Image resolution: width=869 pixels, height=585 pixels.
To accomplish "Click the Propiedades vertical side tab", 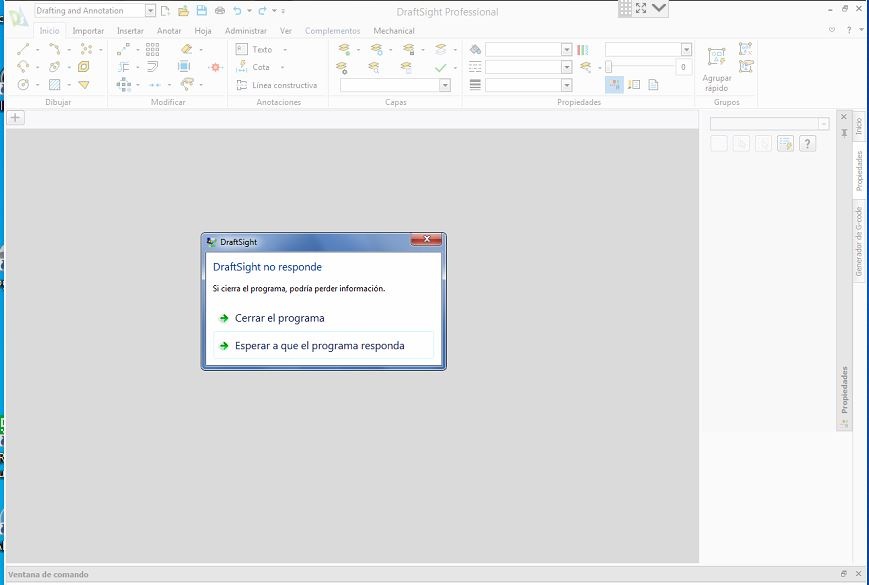I will point(859,171).
